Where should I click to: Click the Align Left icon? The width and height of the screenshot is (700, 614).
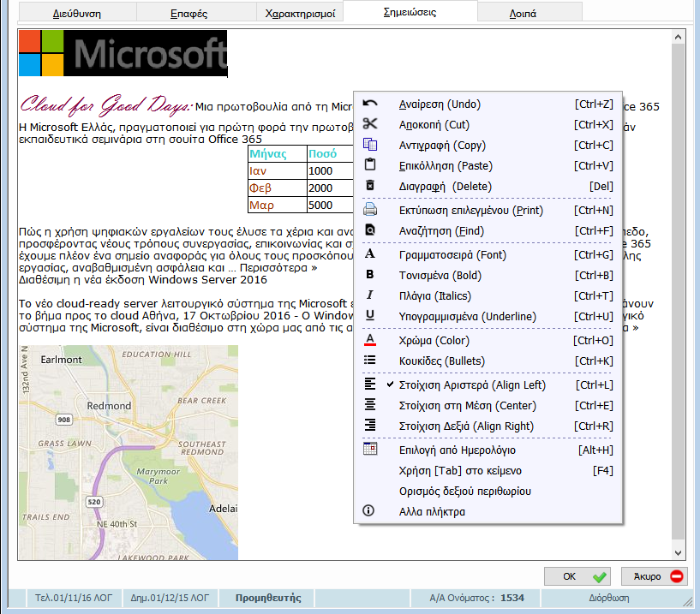[370, 384]
